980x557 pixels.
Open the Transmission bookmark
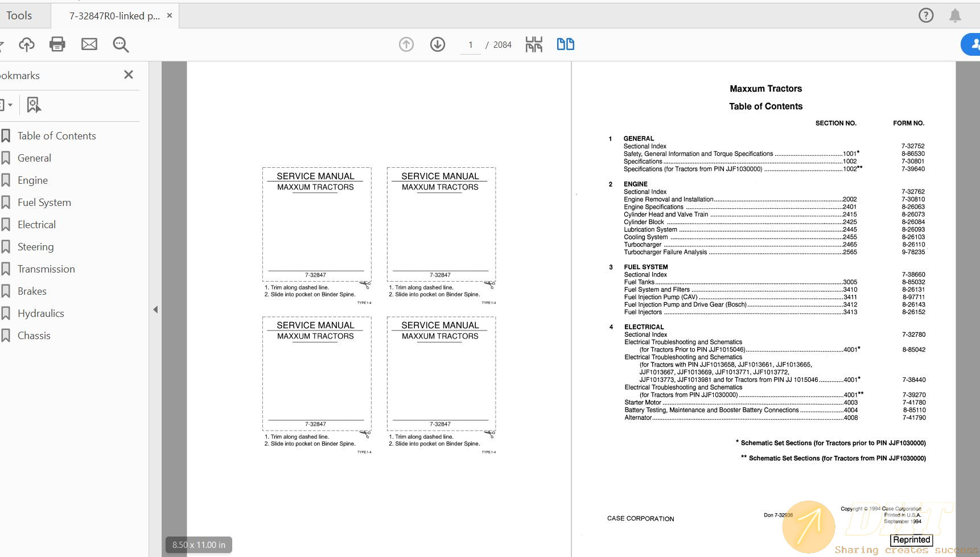coord(46,269)
